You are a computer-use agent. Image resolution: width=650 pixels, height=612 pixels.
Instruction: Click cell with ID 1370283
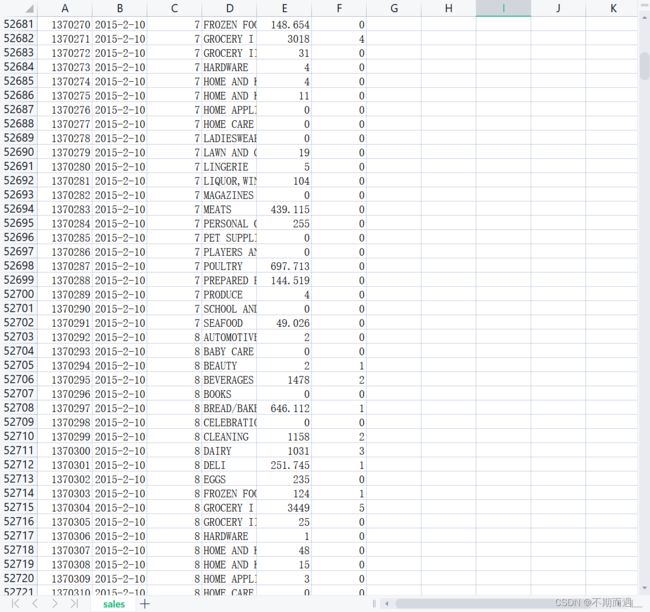point(65,209)
